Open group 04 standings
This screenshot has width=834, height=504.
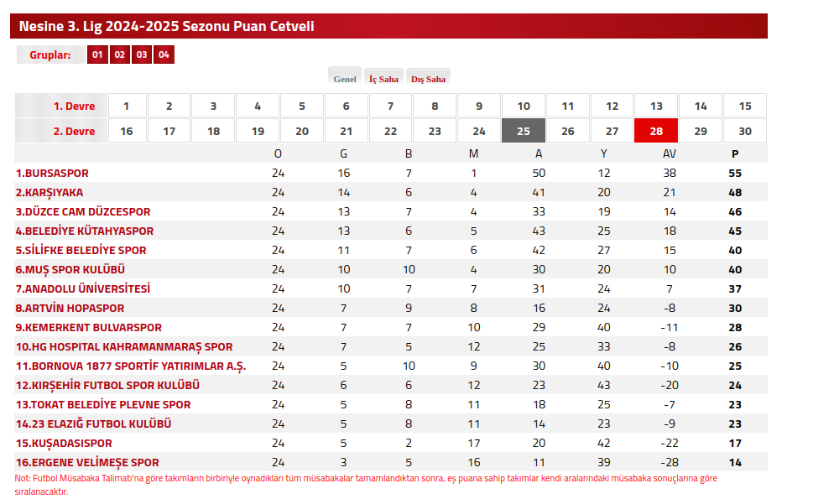pyautogui.click(x=164, y=55)
